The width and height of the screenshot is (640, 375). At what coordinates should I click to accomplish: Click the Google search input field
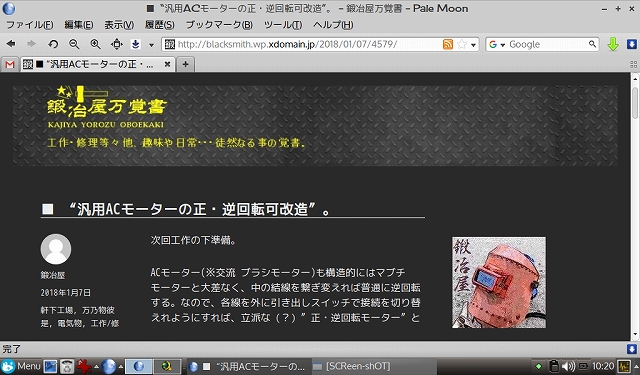547,44
